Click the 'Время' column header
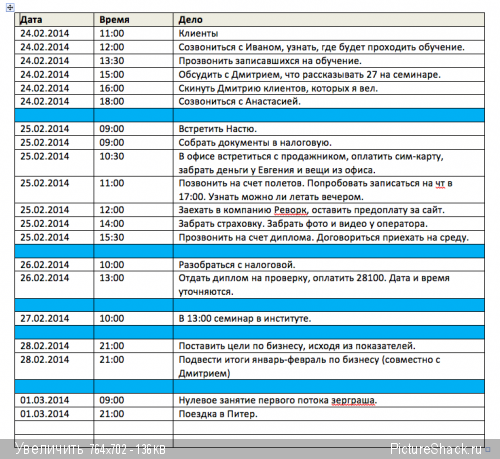The image size is (500, 459). point(133,20)
